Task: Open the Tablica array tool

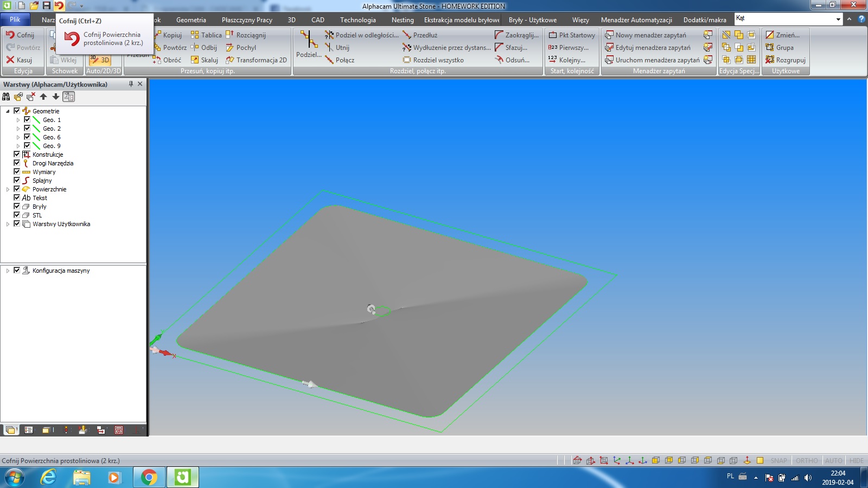Action: click(x=206, y=35)
